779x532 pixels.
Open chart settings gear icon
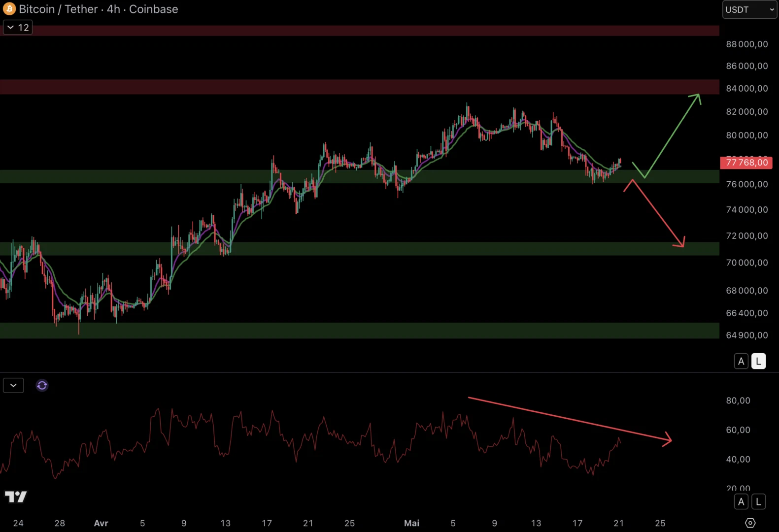[x=750, y=523]
